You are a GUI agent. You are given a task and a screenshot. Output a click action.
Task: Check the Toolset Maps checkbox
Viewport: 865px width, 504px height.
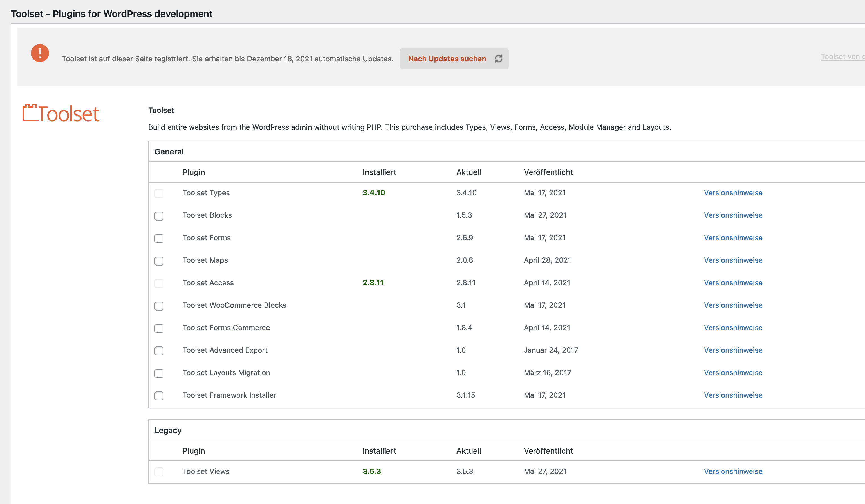159,261
